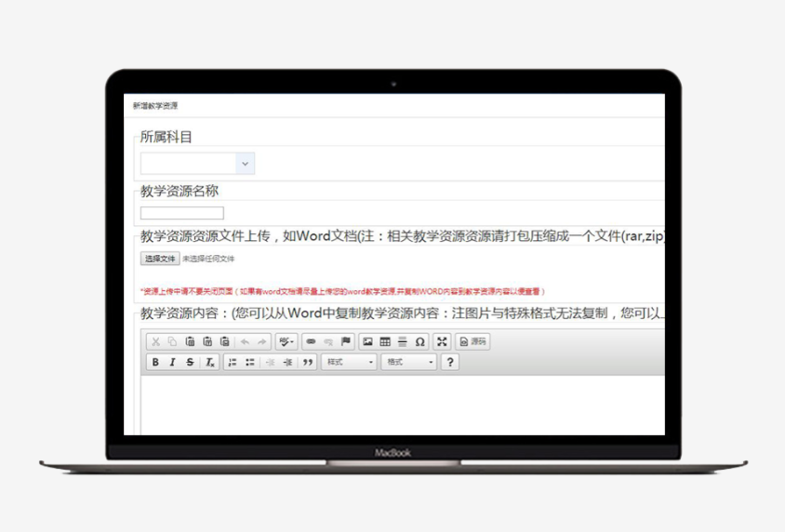Maximize the editor window
The width and height of the screenshot is (785, 532).
point(442,342)
